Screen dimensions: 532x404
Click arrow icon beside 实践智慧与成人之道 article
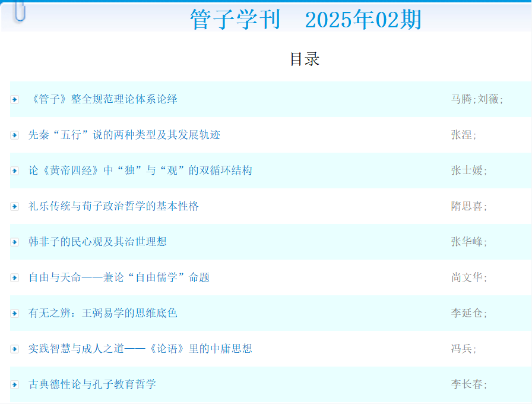click(x=15, y=349)
